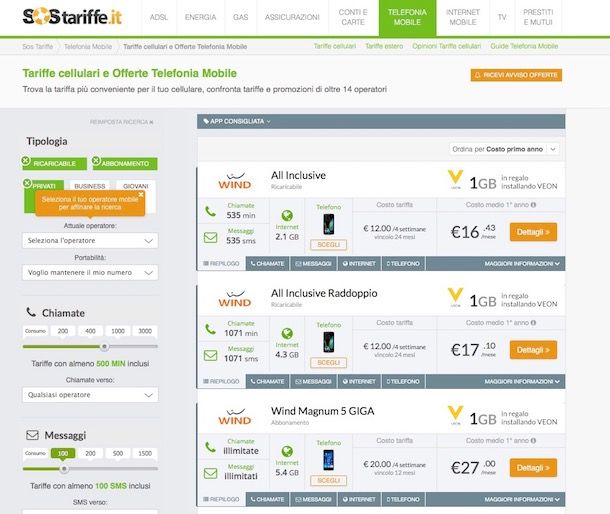Screen dimensions: 610x514
Task: Click the SosTariffe.it logo
Action: click(x=72, y=17)
